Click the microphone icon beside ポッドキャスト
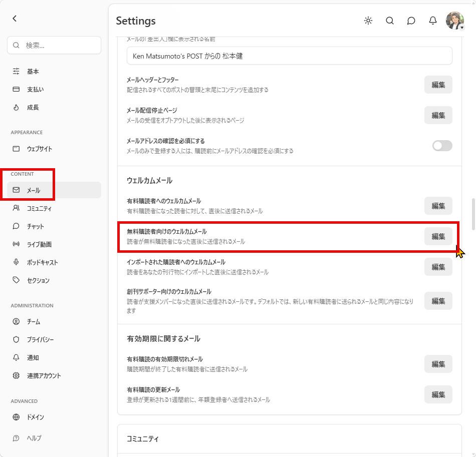 (x=16, y=262)
